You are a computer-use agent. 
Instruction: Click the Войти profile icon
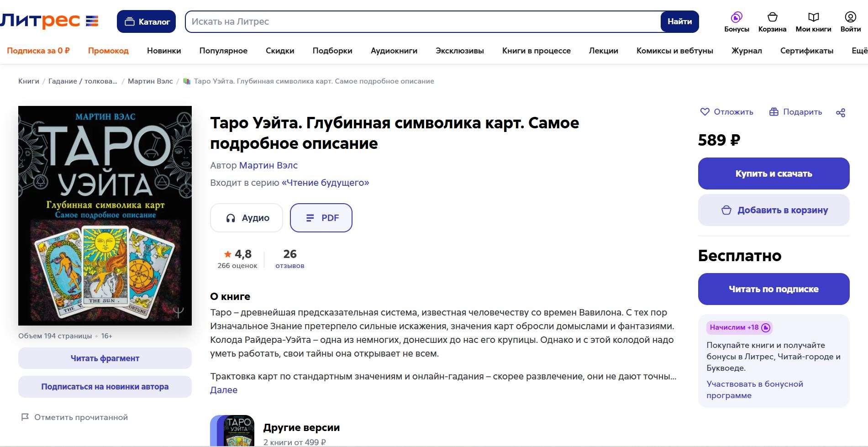850,17
